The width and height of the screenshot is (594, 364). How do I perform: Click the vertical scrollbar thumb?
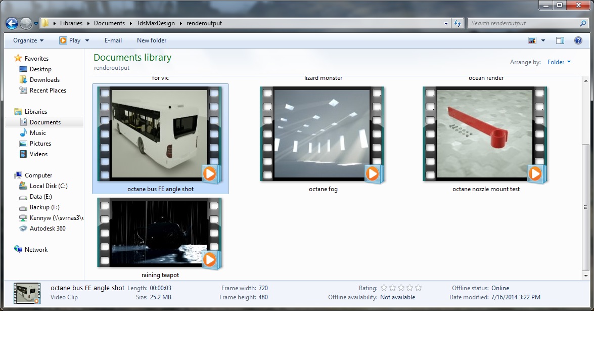[586, 207]
